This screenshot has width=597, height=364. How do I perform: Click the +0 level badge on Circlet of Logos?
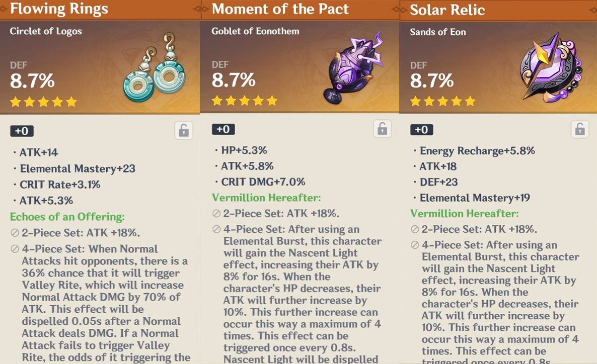(x=22, y=130)
